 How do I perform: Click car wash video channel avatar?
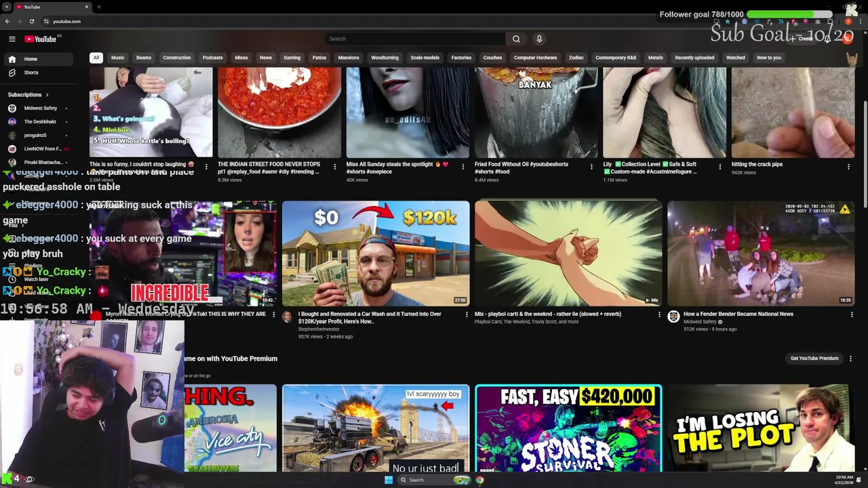click(x=288, y=317)
